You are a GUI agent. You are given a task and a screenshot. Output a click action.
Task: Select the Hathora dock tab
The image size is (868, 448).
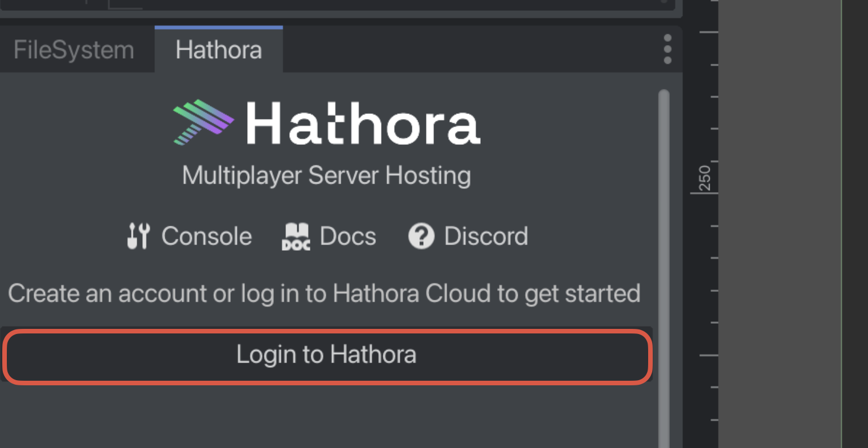219,50
